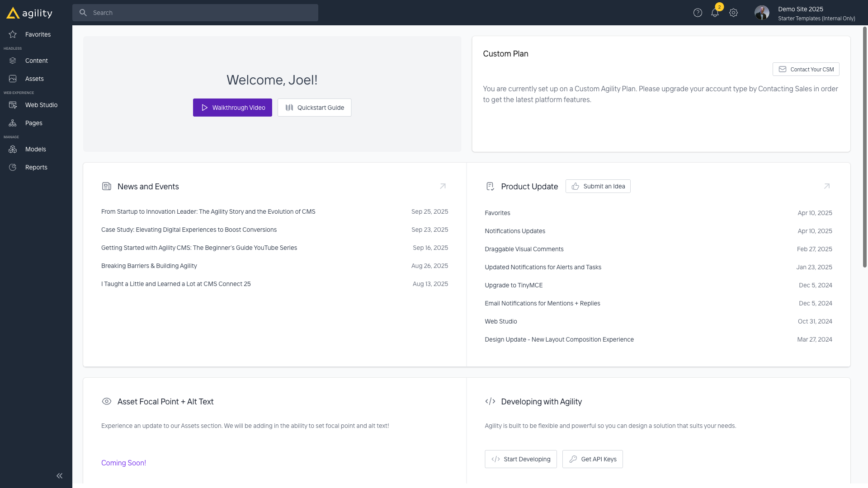Click the Pages sitemap icon in sidebar
Screen dimensions: 868x488
click(13, 123)
